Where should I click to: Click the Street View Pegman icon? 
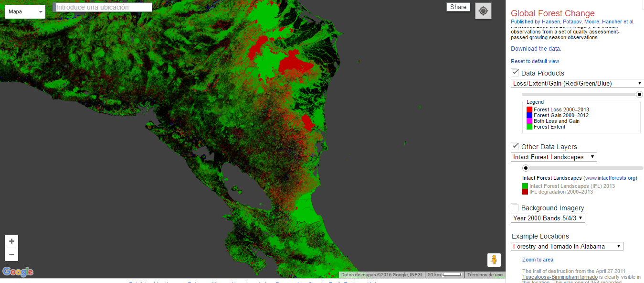(494, 260)
